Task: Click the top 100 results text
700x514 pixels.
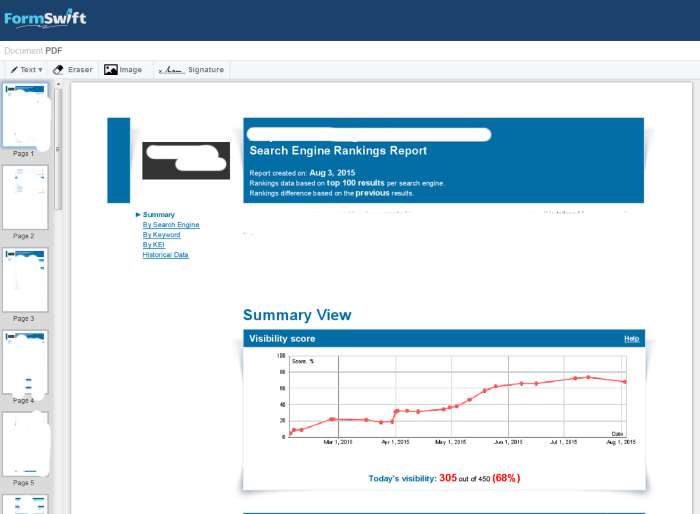Action: coord(355,183)
